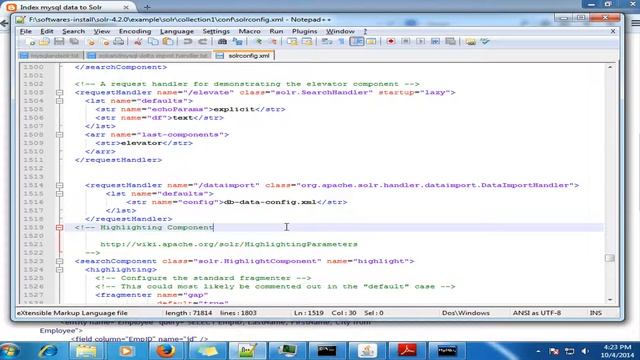The height and width of the screenshot is (360, 640).
Task: Click the wiki.apache.org HighlightingParameters URL
Action: tap(229, 244)
